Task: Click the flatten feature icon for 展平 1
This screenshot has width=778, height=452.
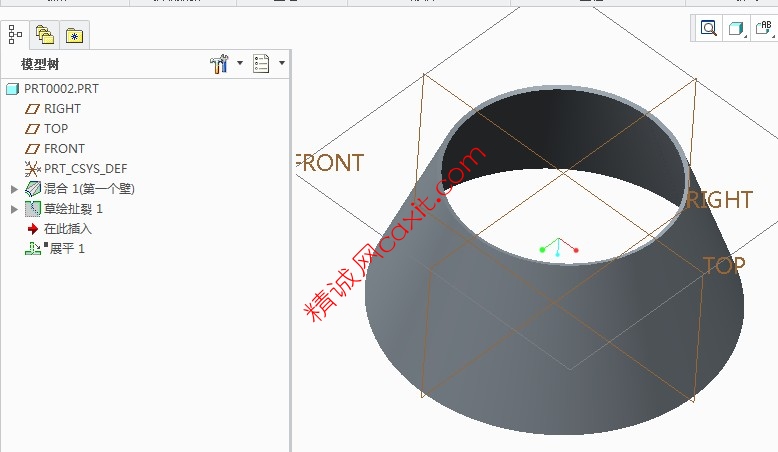Action: [33, 249]
